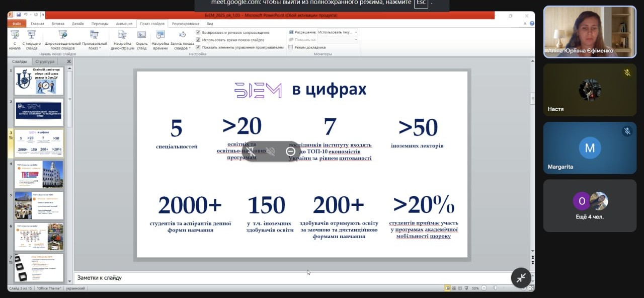Expand the 'Произвольный показ' dropdown
644x298 pixels.
coord(94,48)
